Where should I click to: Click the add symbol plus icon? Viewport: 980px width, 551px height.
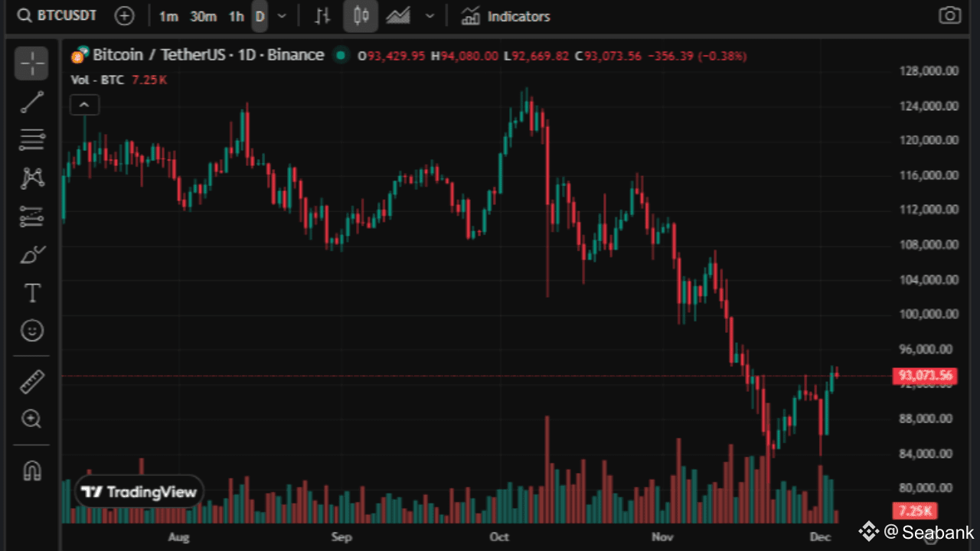click(124, 15)
